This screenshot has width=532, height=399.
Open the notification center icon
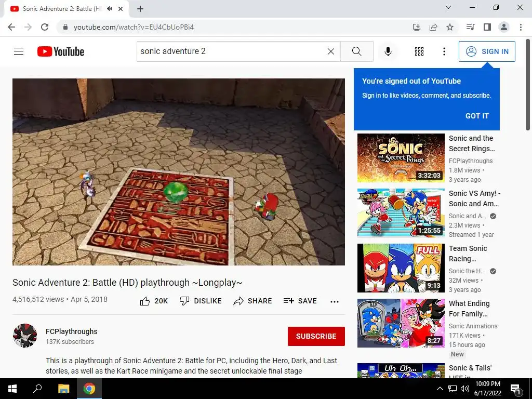(515, 389)
